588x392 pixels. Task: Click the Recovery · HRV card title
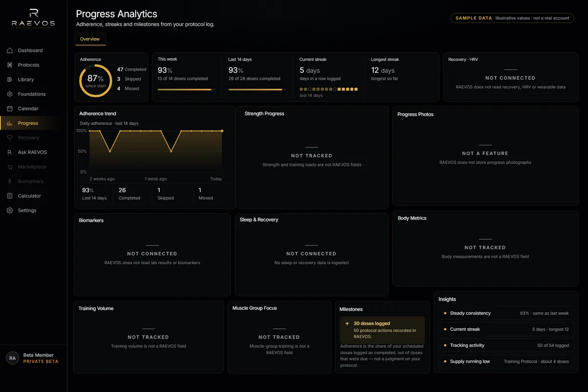[x=463, y=60]
